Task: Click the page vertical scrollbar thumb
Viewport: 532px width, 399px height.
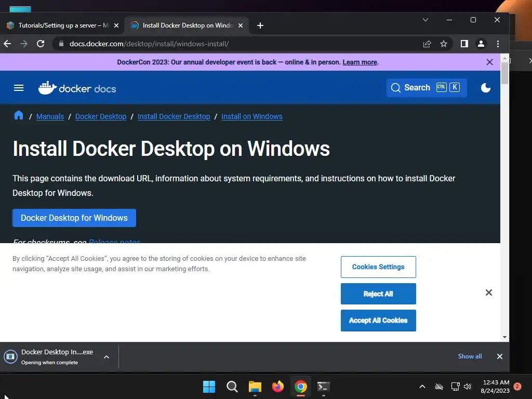Action: pos(504,73)
